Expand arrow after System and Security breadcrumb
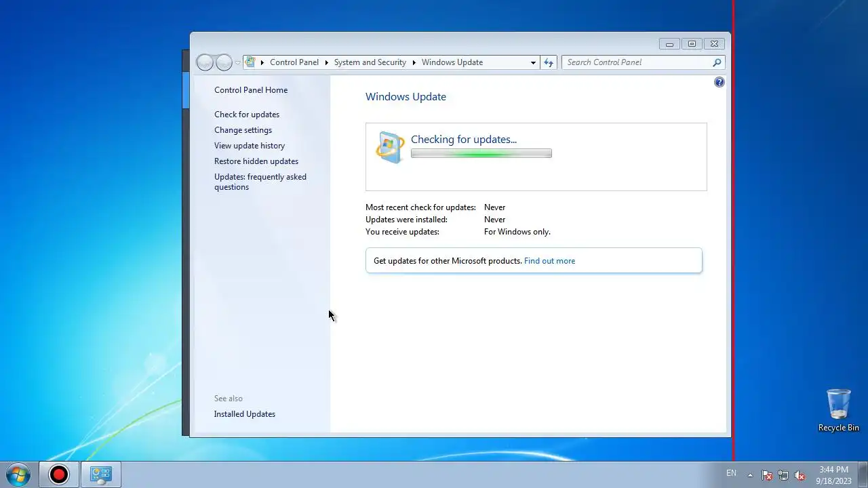Image resolution: width=868 pixels, height=488 pixels. click(x=414, y=62)
